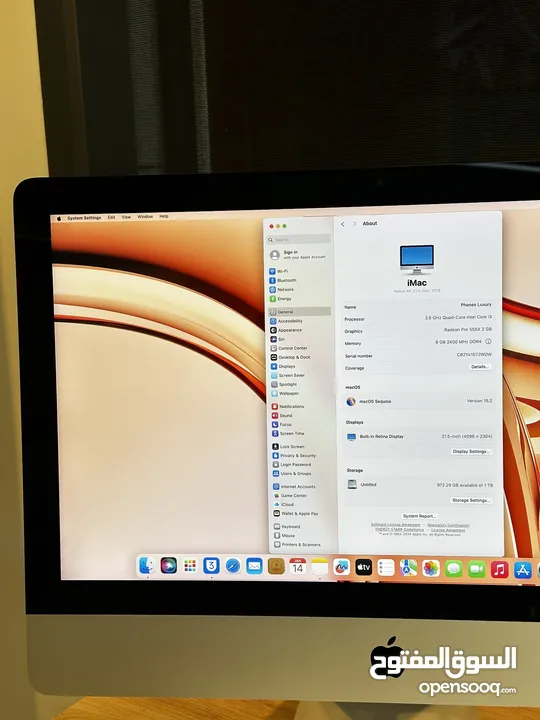This screenshot has height=720, width=540.
Task: Select Accessibility in the sidebar
Action: pyautogui.click(x=286, y=321)
